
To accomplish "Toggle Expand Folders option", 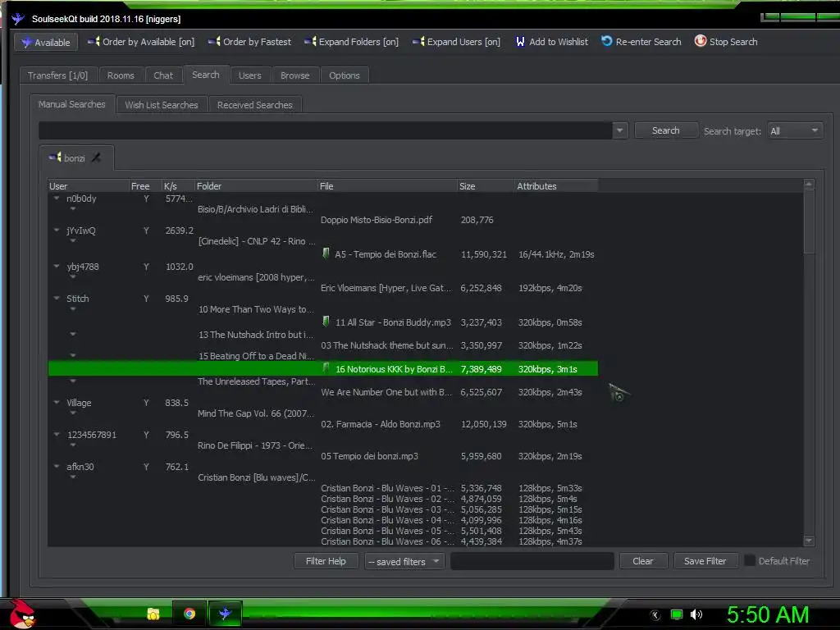I will click(x=351, y=42).
